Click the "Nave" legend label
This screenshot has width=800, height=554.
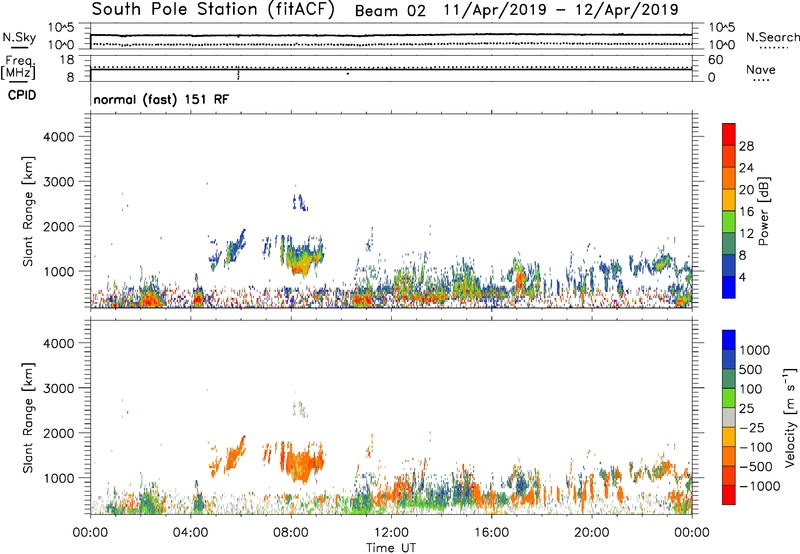(x=761, y=70)
